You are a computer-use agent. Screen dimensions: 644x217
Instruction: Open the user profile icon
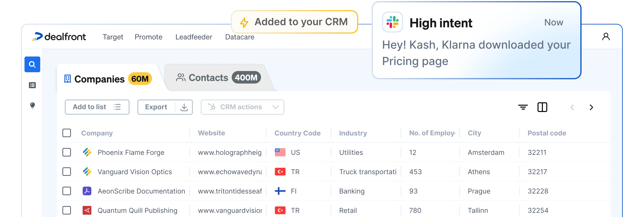point(606,37)
